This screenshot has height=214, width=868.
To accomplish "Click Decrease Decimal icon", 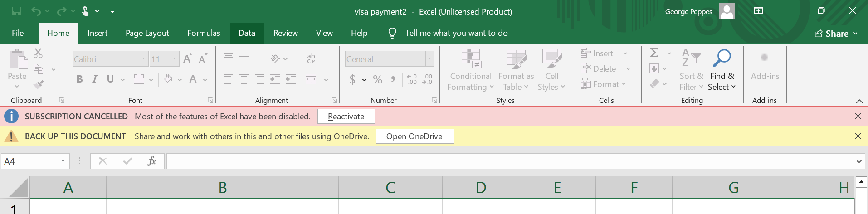I will click(x=427, y=80).
